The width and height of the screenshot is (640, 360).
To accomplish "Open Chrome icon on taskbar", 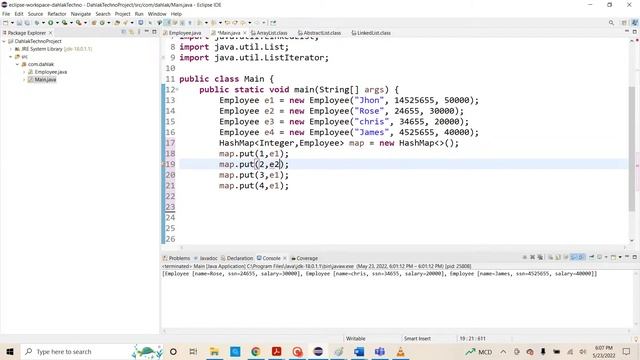I will coord(256,351).
